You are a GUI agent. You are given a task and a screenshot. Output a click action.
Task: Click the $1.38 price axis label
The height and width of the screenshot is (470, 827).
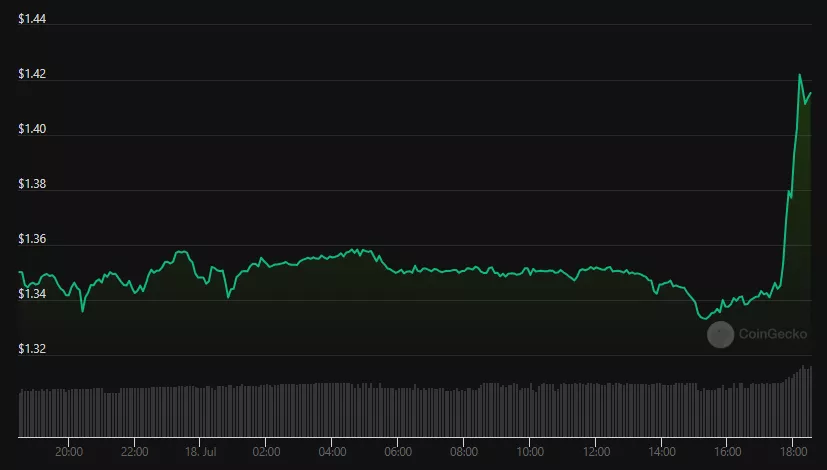tap(32, 184)
